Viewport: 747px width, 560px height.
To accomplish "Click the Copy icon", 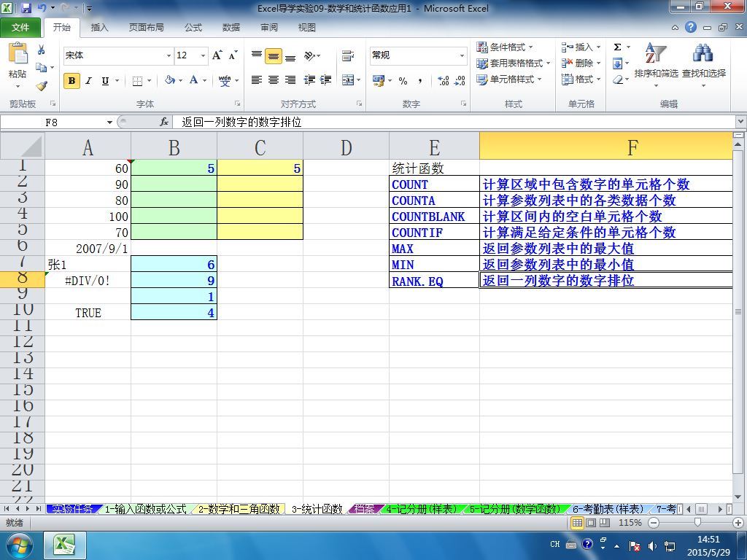I will pos(42,67).
